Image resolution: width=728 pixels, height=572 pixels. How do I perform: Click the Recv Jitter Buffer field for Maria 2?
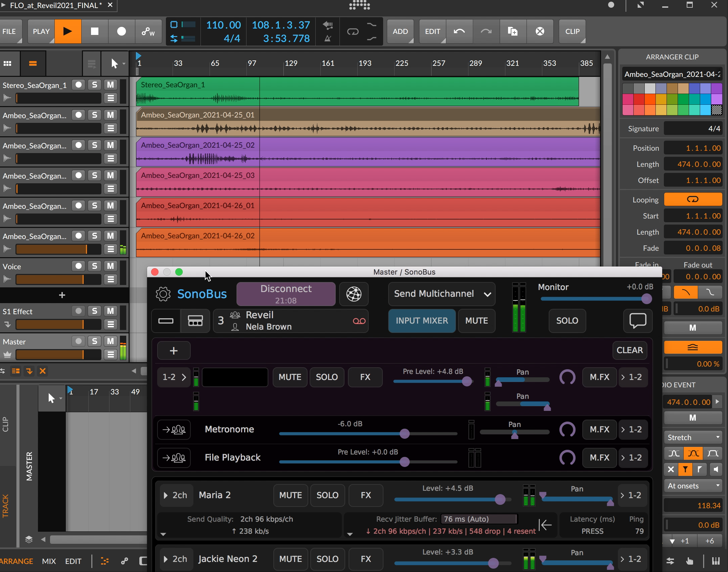479,519
